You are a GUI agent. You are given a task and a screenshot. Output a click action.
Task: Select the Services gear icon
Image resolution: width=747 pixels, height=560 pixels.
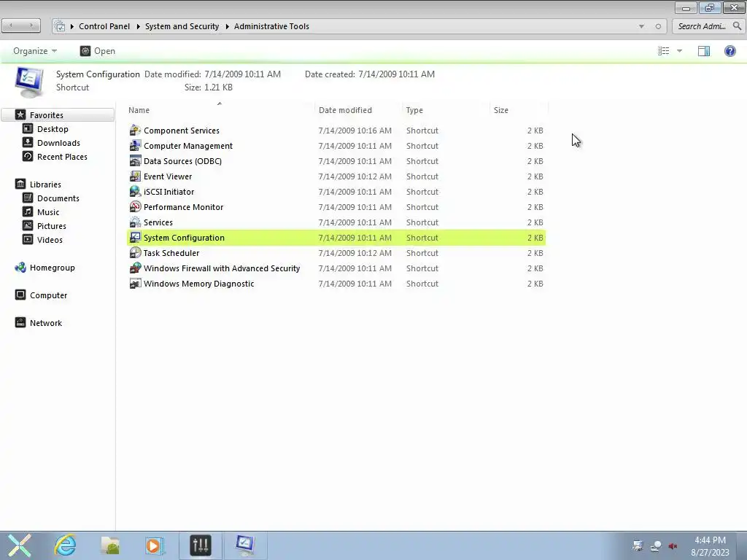(135, 222)
